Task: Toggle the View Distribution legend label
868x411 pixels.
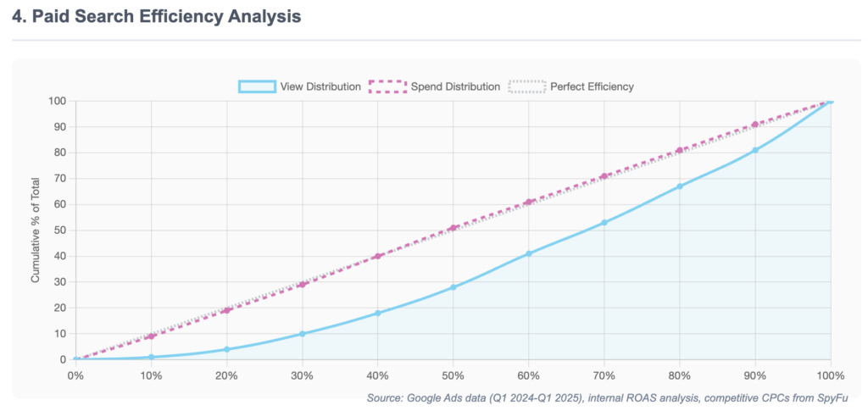Action: [321, 86]
